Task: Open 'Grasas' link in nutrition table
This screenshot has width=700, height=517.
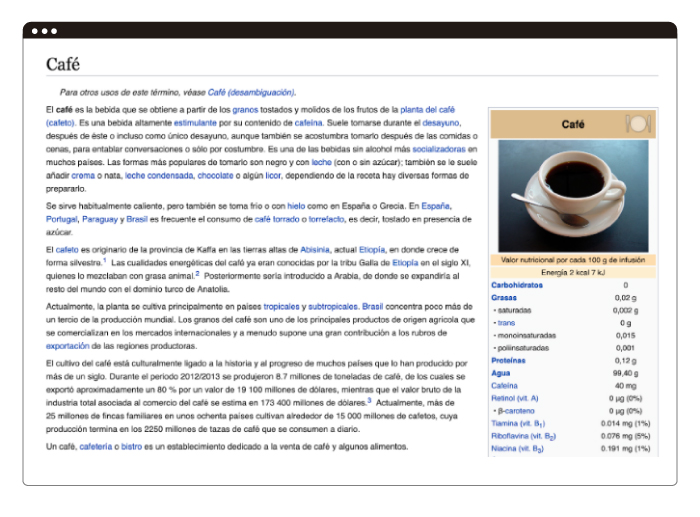Action: [504, 297]
